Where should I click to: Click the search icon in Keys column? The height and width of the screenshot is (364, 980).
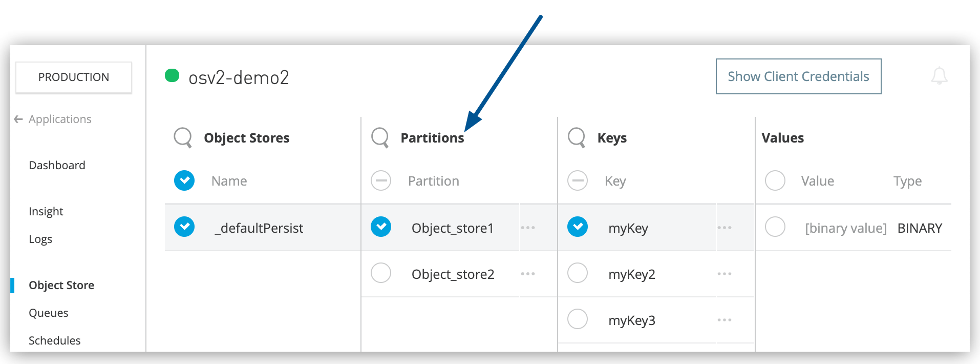coord(577,137)
